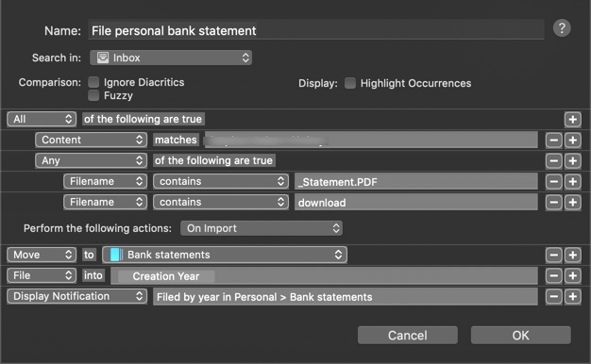This screenshot has width=591, height=364.
Task: Enable Fuzzy comparison checkbox
Action: [93, 95]
